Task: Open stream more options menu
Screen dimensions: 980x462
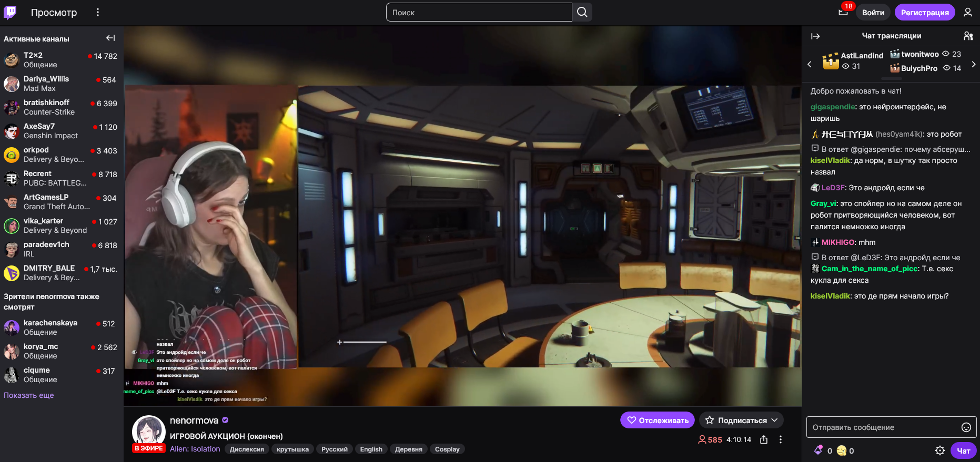Action: (781, 439)
